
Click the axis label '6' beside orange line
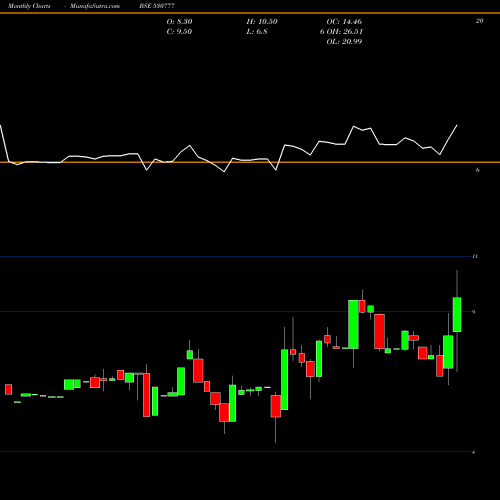[x=478, y=170]
